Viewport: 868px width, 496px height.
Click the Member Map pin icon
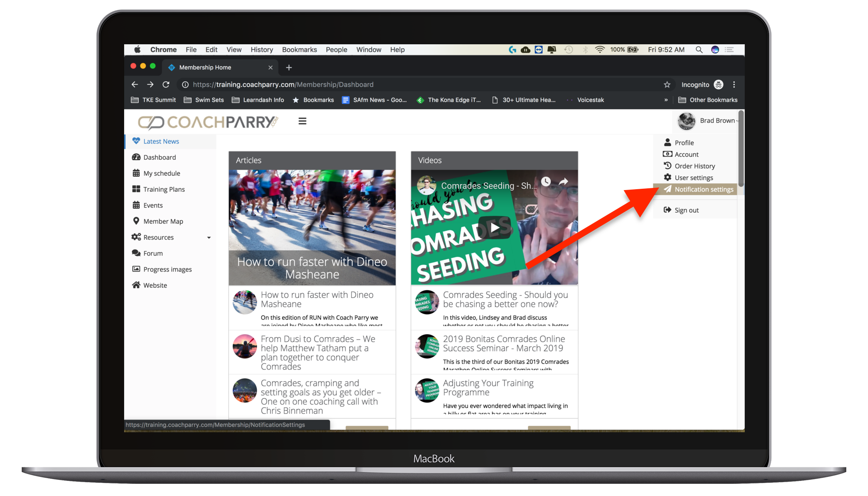[x=136, y=221]
